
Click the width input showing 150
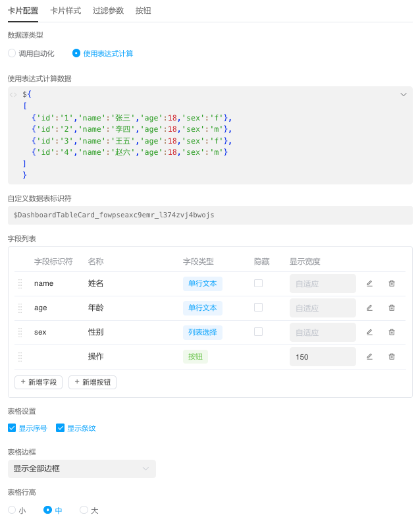click(x=323, y=356)
